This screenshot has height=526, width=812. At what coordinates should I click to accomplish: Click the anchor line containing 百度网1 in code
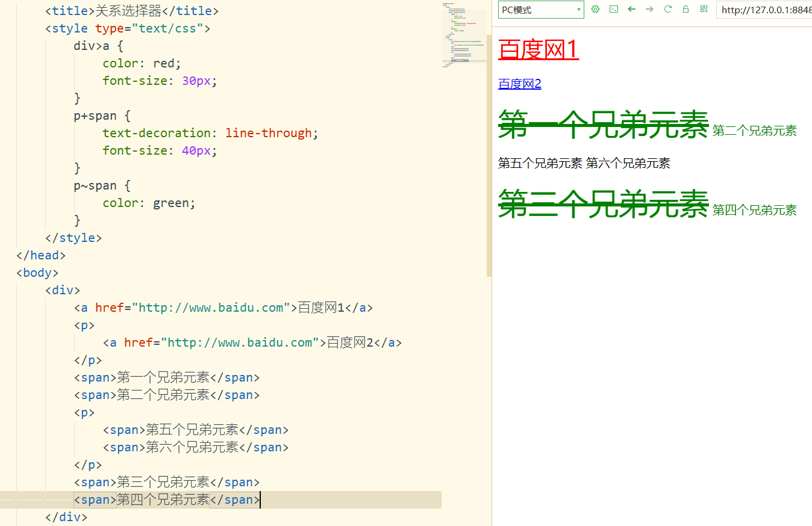[223, 308]
